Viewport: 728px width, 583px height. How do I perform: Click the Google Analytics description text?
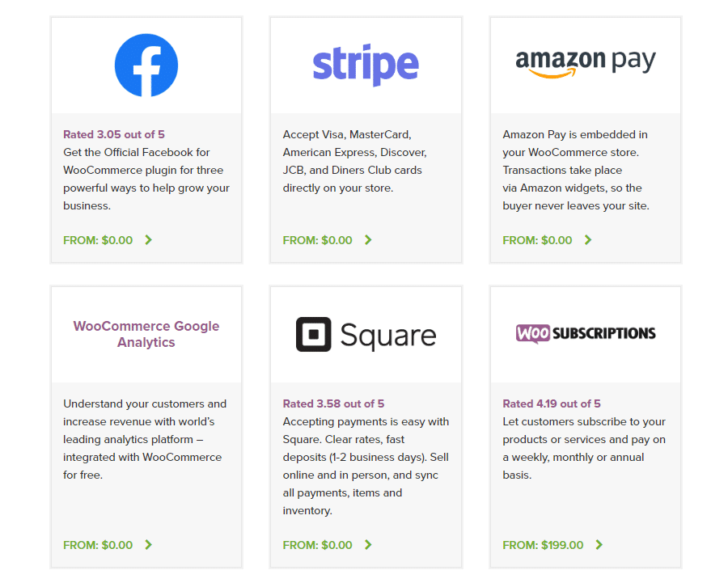click(x=146, y=439)
